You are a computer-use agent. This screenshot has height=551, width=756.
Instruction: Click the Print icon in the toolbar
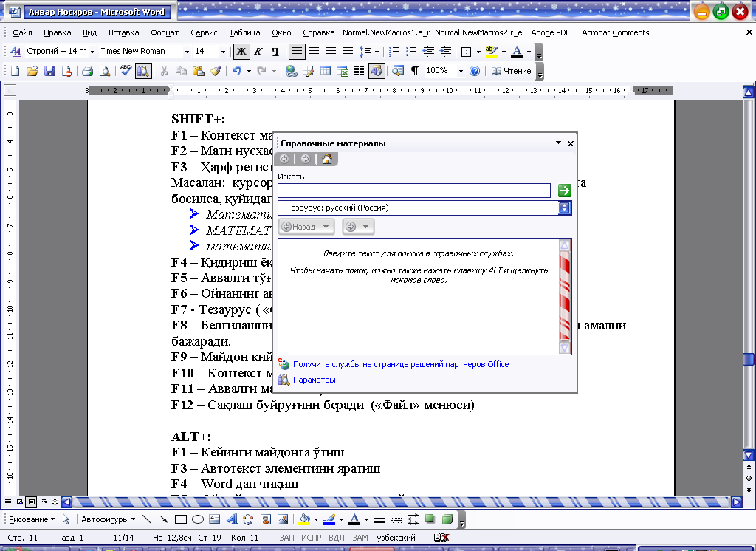87,71
